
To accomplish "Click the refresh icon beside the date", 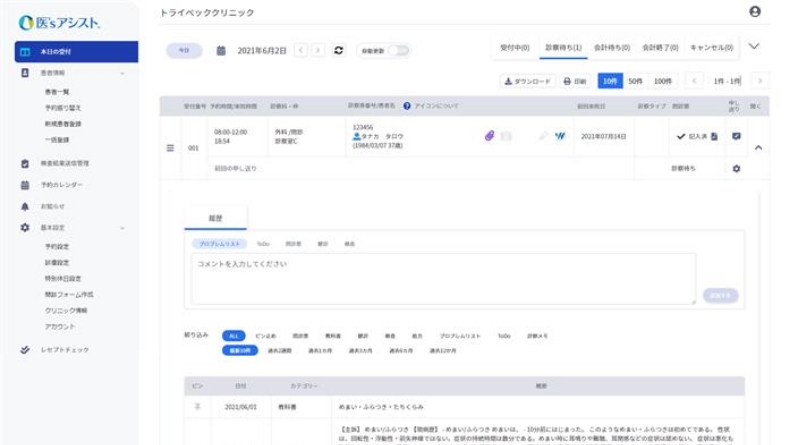I will (339, 50).
